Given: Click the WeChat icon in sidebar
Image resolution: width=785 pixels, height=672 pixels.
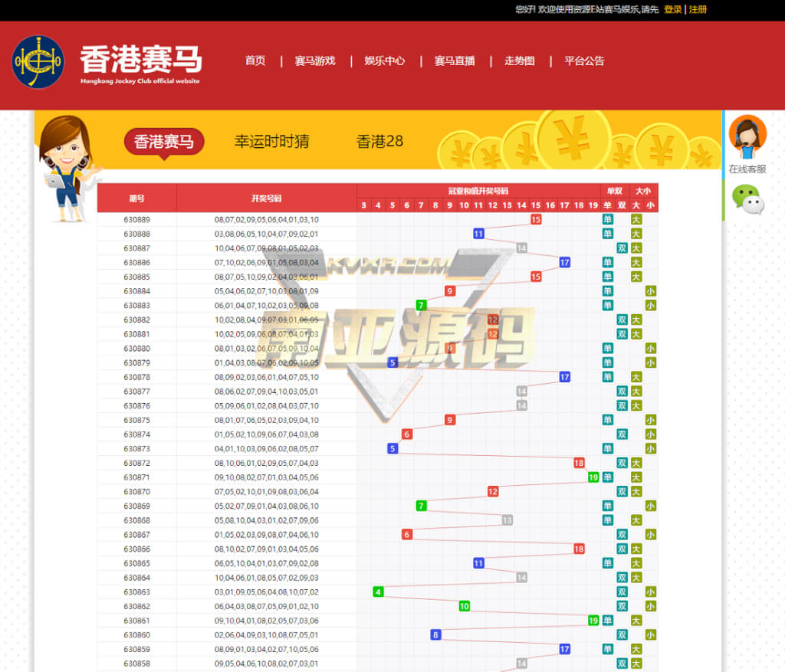Looking at the screenshot, I should pyautogui.click(x=748, y=198).
